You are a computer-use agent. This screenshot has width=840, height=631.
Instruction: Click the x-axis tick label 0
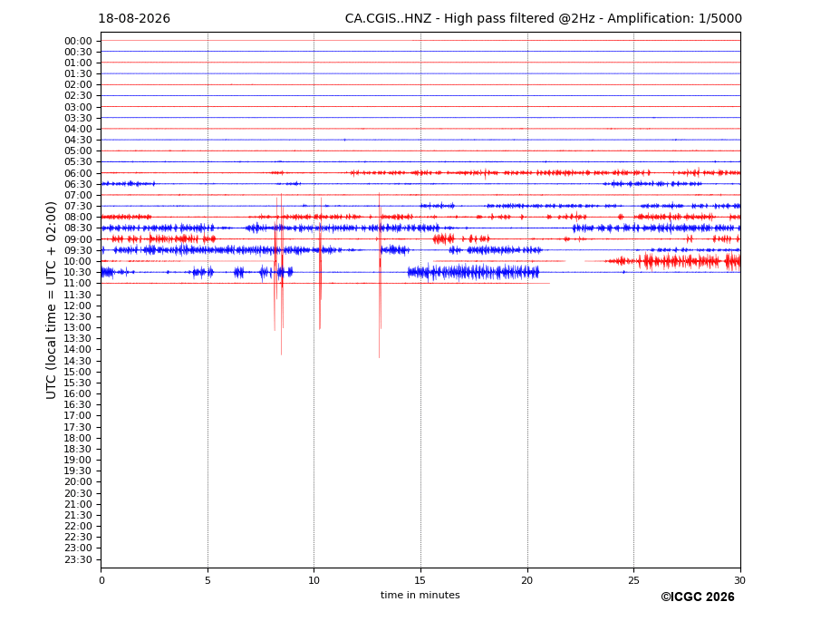[101, 580]
